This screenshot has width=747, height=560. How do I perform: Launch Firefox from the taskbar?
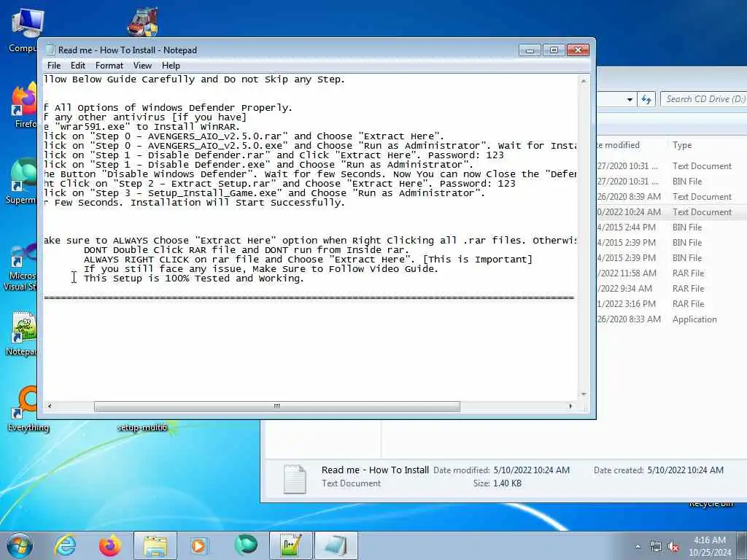click(109, 545)
